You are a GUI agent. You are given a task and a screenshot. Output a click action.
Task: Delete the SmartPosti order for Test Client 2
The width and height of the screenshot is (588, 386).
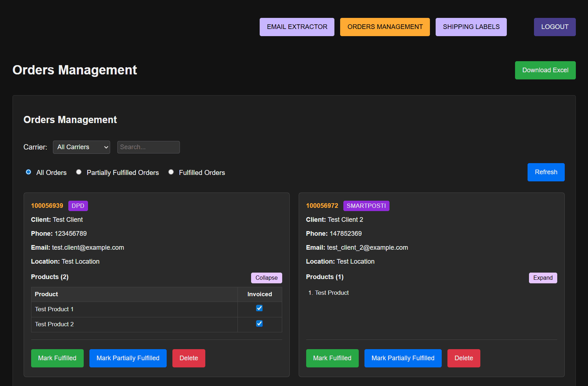pyautogui.click(x=464, y=358)
